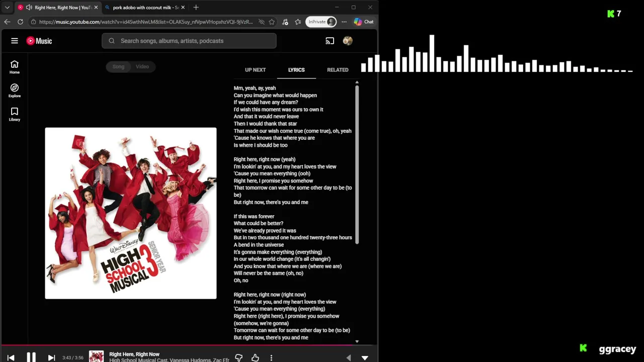Click the lyrics panel scrollbar thumb

click(357, 164)
